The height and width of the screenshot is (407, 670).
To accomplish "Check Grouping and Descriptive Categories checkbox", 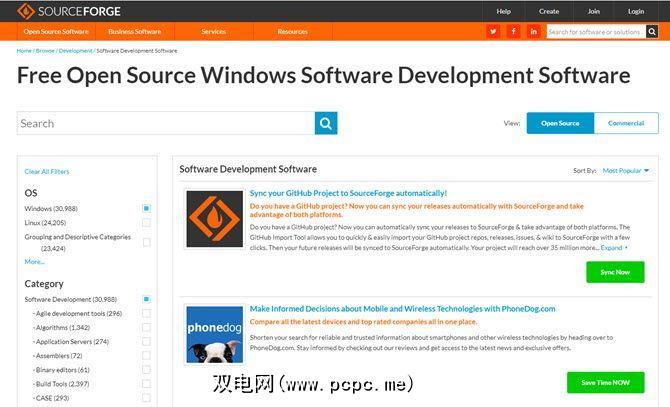I will (146, 242).
